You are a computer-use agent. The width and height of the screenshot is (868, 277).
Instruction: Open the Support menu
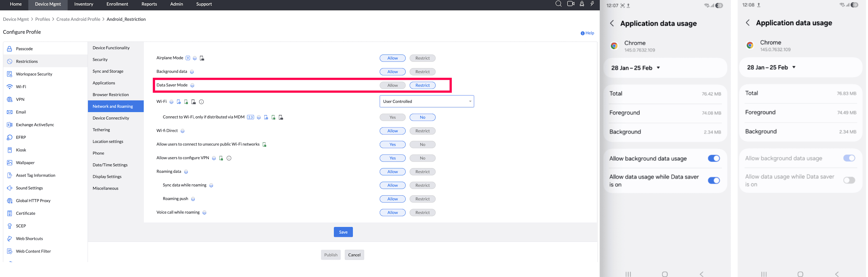(204, 4)
